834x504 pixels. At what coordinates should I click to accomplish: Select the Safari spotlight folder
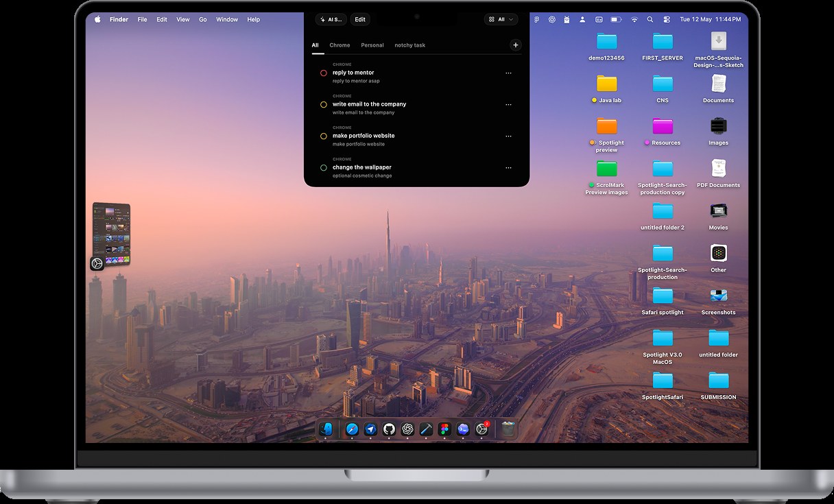point(663,301)
